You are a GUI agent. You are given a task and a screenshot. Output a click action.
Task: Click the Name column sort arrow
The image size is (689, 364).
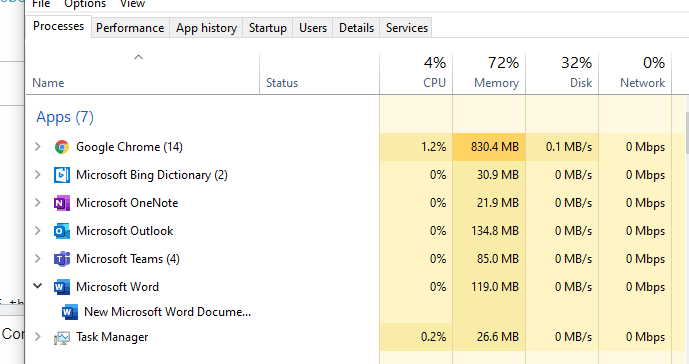tap(138, 57)
